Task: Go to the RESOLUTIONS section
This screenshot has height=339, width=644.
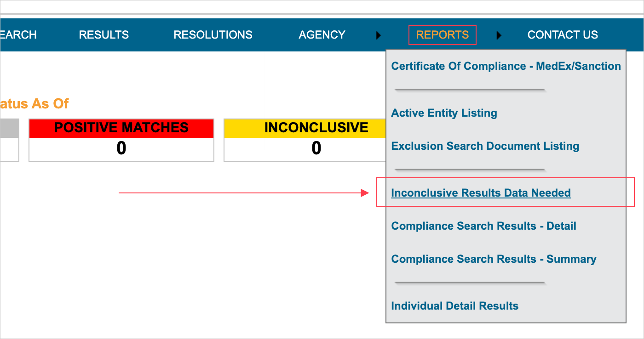Action: pos(213,34)
